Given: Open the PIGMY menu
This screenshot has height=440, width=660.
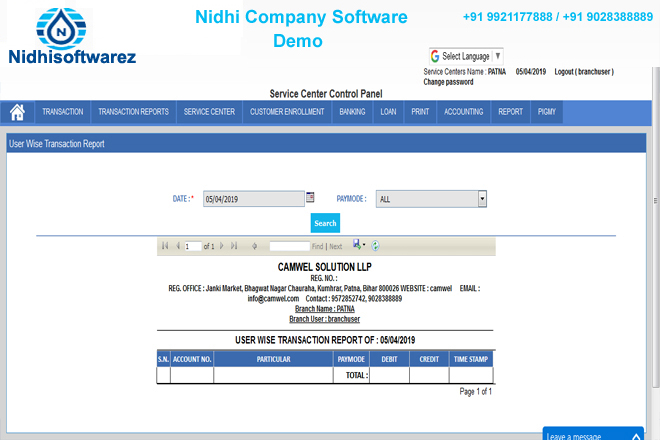Looking at the screenshot, I should pyautogui.click(x=547, y=112).
